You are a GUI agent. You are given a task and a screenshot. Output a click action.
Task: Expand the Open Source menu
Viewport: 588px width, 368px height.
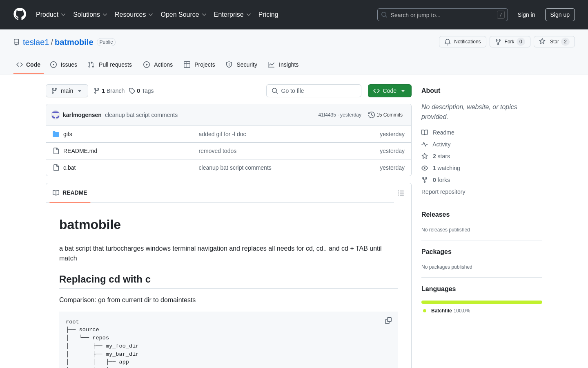coord(184,15)
